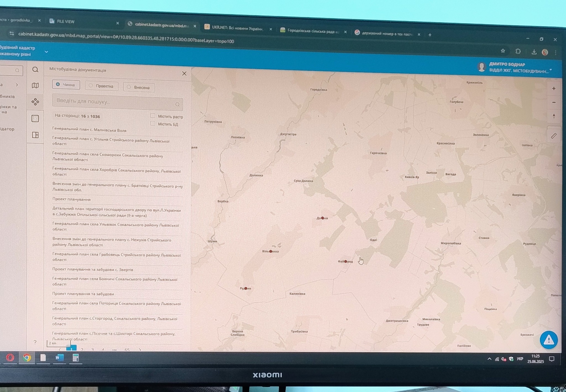This screenshot has width=566, height=392.
Task: Click the browser address bar URL
Action: click(126, 38)
